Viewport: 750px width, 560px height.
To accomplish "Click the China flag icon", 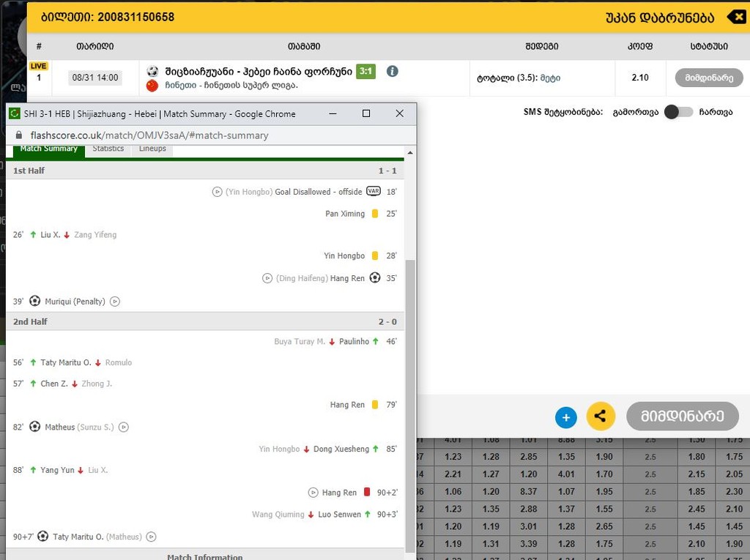I will pyautogui.click(x=152, y=86).
